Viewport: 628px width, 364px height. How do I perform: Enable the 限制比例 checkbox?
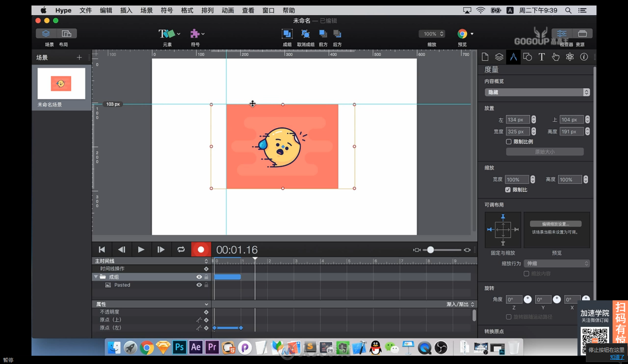[509, 142]
